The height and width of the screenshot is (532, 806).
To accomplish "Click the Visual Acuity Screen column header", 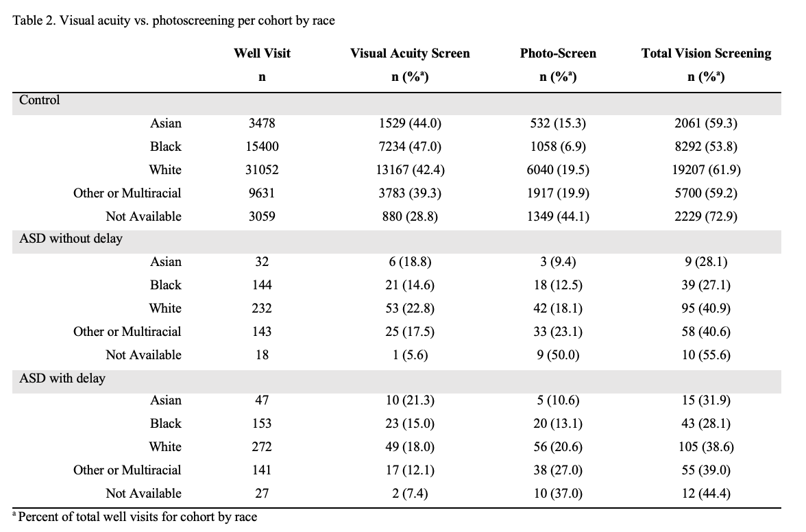I will 410,53.
